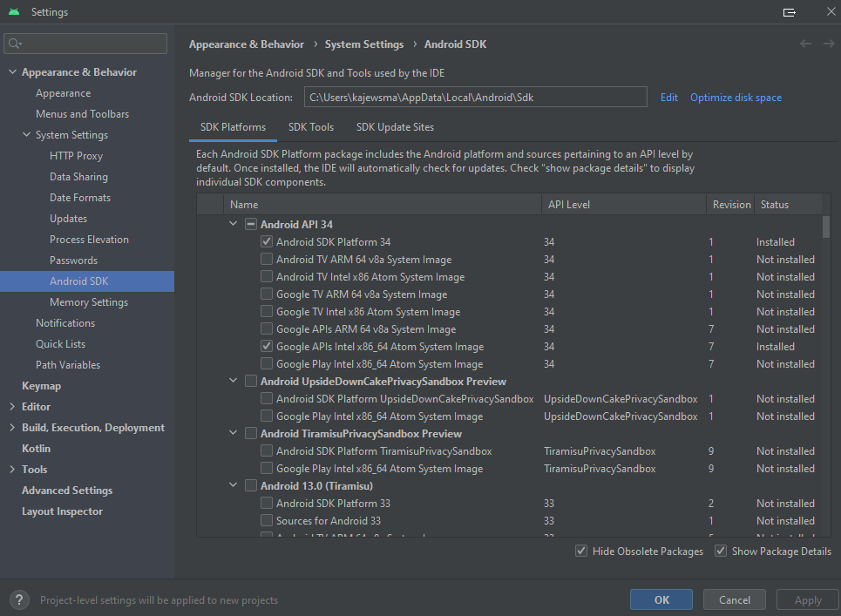
Task: Check Android TV ARM 64 v8a System Image
Action: coord(267,260)
